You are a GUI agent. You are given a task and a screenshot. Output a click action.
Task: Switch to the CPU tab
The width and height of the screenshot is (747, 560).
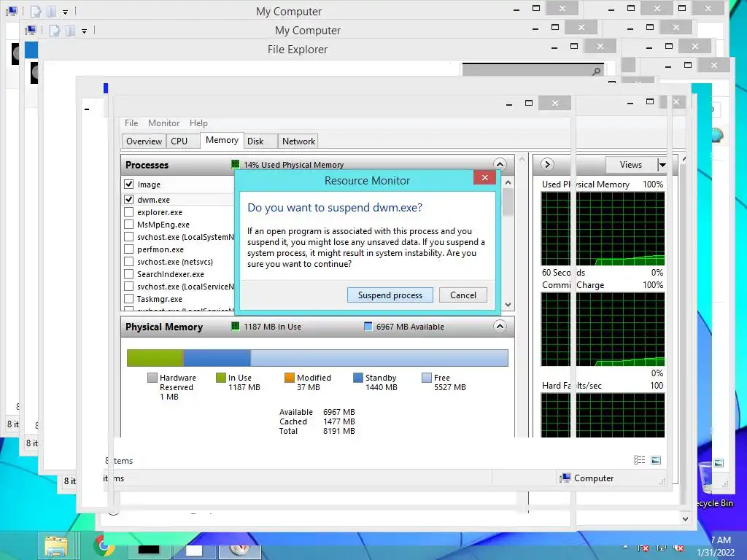tap(183, 141)
